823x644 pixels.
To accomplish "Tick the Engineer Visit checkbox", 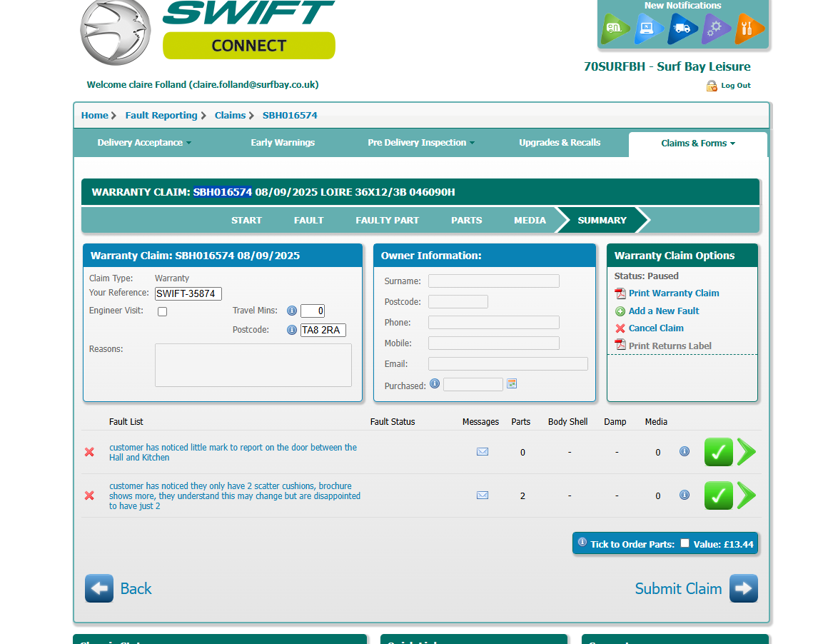I will coord(163,312).
